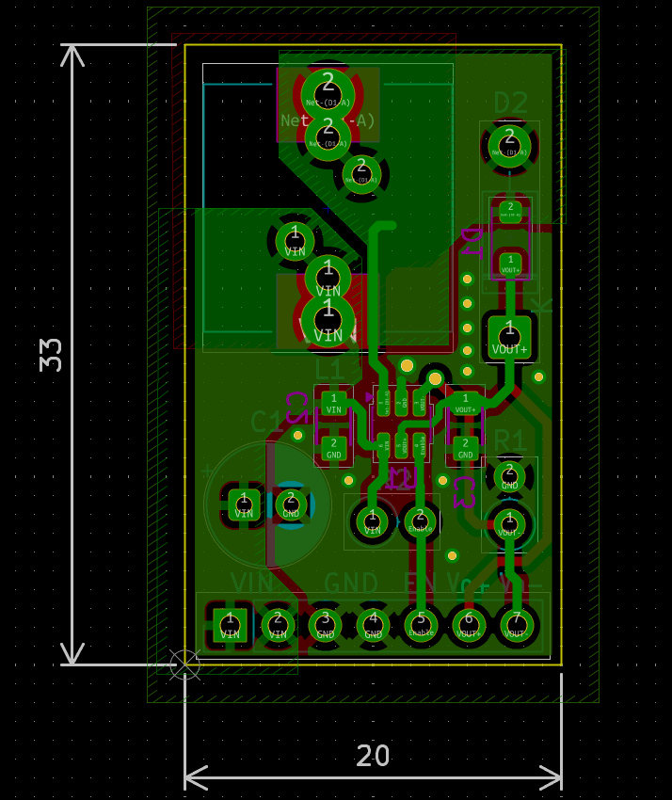Select the 20 horizontal dimension text
The height and width of the screenshot is (800, 672).
pos(373,755)
